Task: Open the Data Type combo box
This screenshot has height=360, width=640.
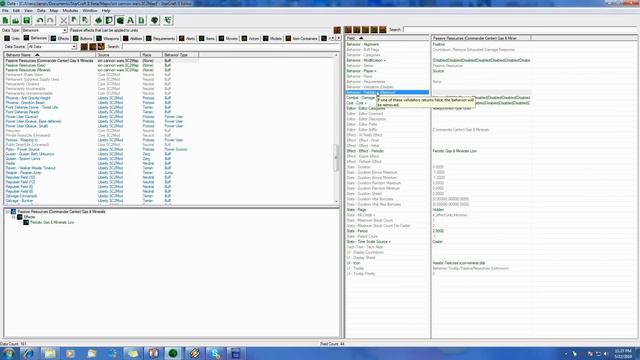Action: (44, 31)
